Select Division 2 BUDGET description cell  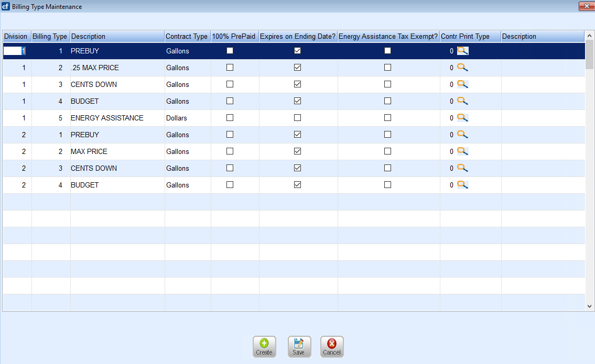point(117,185)
